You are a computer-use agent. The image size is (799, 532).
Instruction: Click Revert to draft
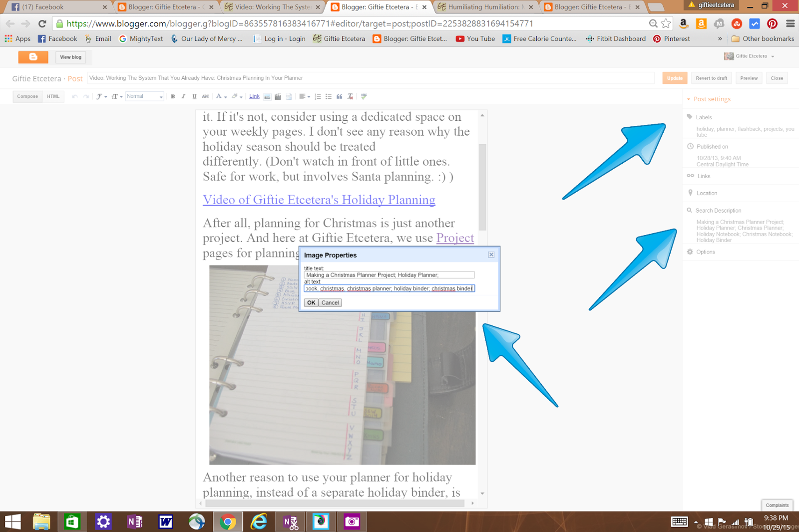(x=712, y=78)
